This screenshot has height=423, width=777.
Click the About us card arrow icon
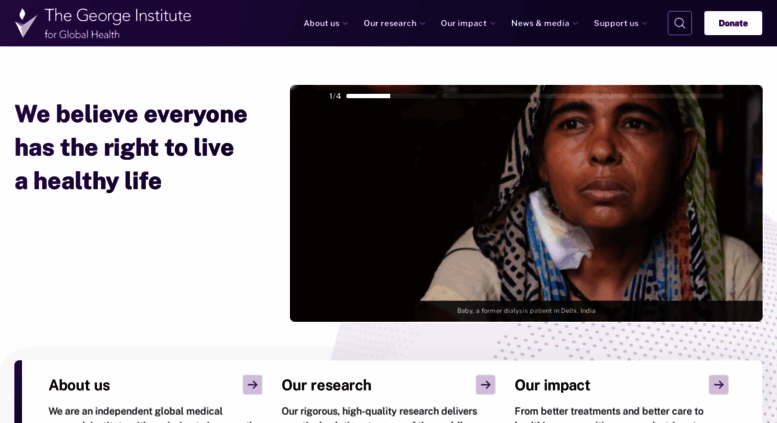click(x=252, y=385)
